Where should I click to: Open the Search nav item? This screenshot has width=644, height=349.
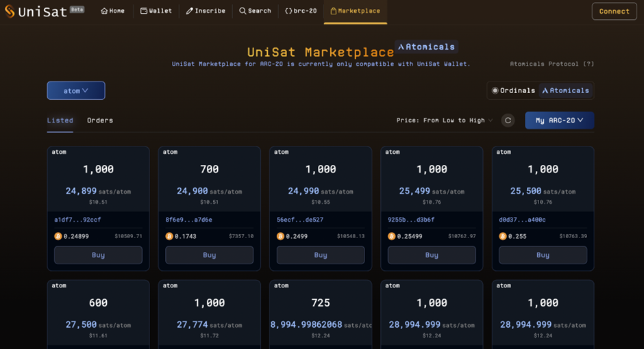pyautogui.click(x=255, y=11)
